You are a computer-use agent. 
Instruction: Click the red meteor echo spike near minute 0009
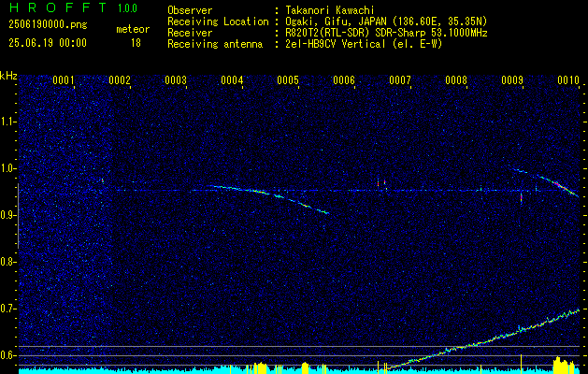point(522,198)
